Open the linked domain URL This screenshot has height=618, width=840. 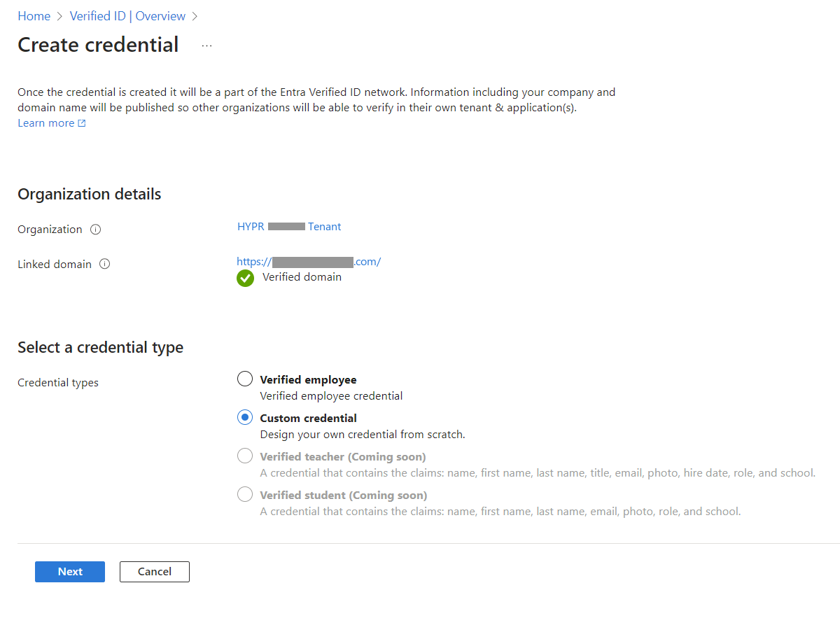[309, 262]
